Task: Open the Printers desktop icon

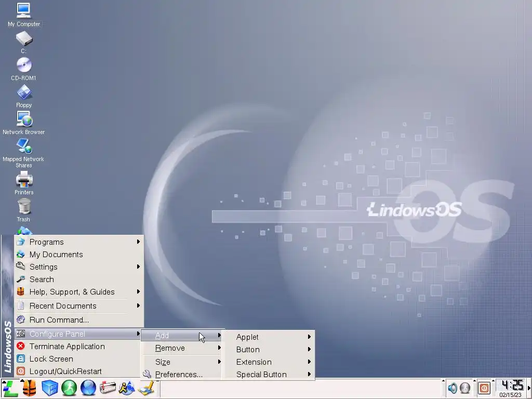Action: [x=24, y=183]
